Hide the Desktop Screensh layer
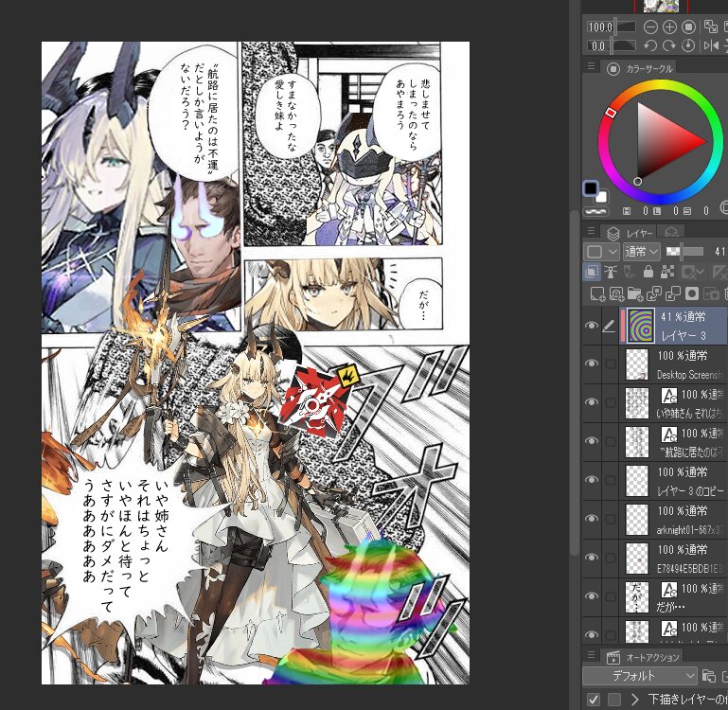This screenshot has width=728, height=710. tap(591, 364)
